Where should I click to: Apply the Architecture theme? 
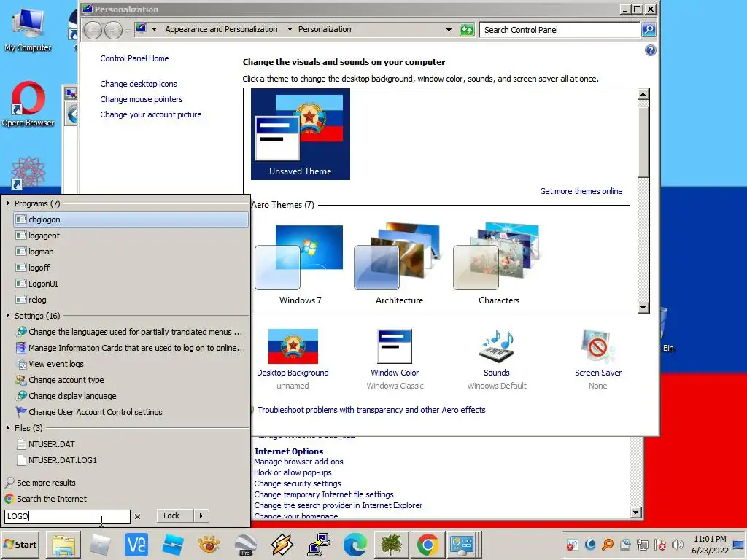pos(399,264)
